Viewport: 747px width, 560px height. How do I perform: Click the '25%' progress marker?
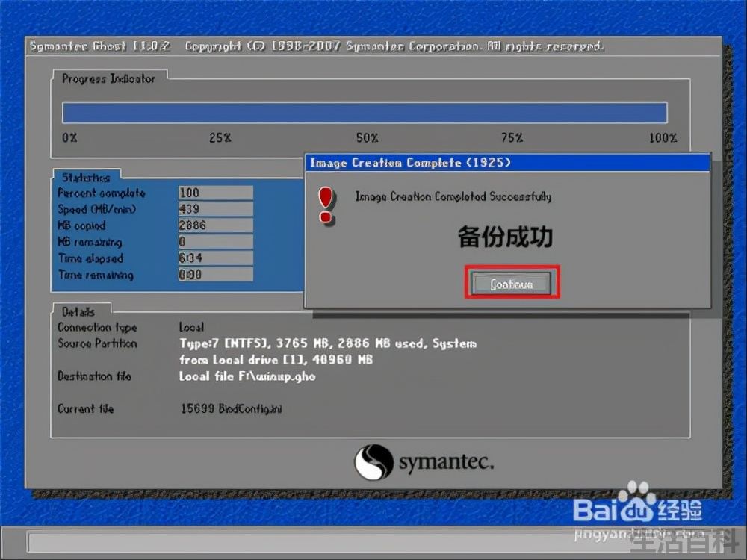(x=220, y=138)
